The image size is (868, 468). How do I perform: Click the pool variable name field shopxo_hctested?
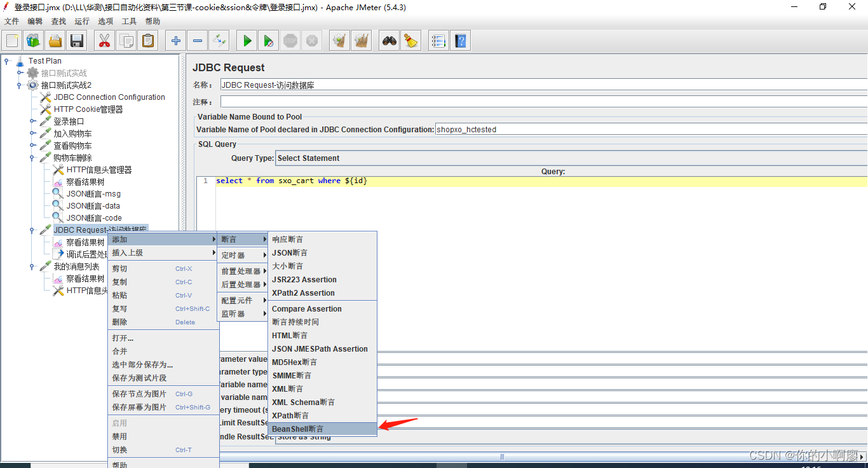(x=651, y=129)
